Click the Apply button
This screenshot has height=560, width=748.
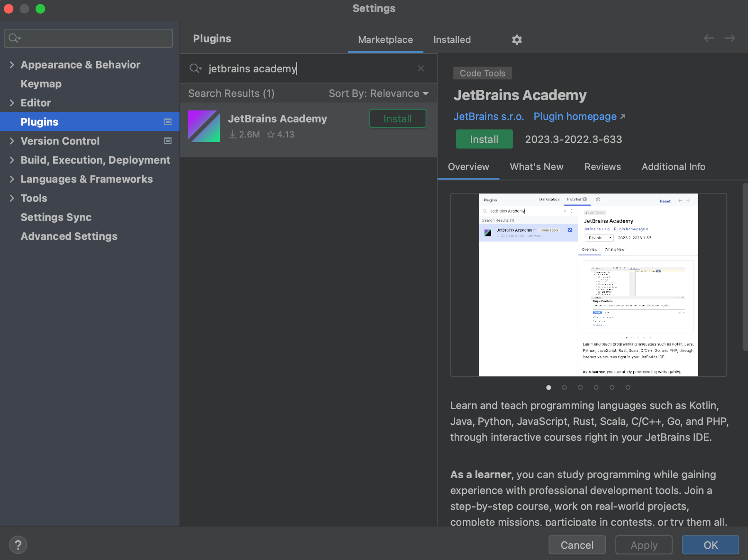click(x=643, y=545)
